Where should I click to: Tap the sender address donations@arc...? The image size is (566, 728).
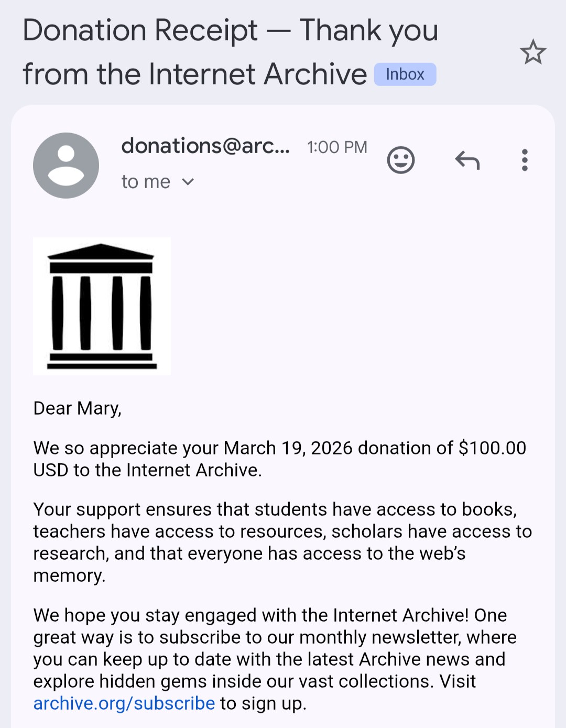coord(205,146)
